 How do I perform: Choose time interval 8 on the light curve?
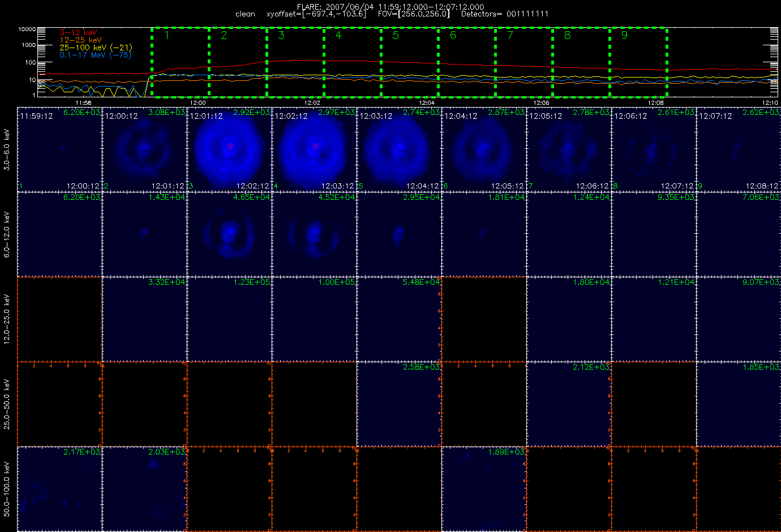581,62
